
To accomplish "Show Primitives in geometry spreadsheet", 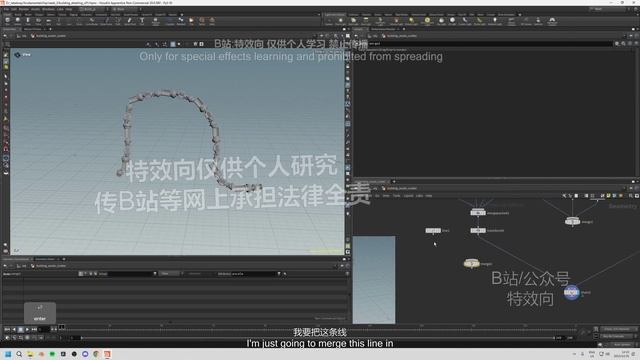I will click(91, 274).
